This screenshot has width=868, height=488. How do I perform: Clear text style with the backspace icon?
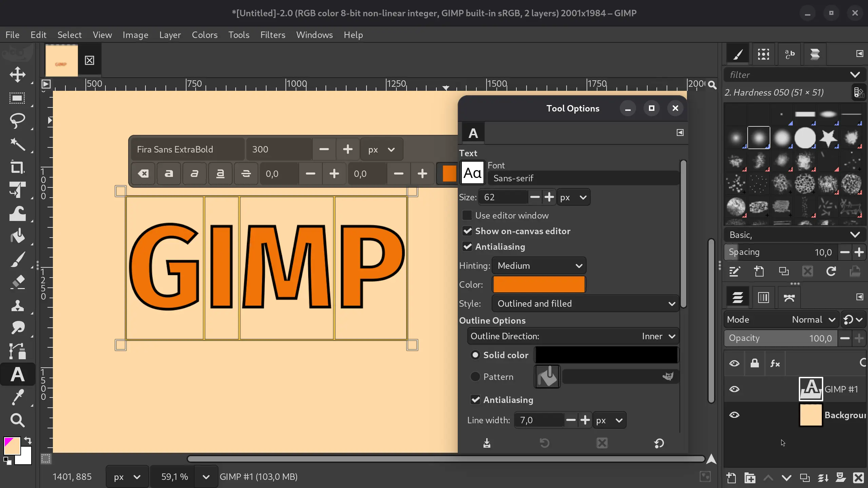(143, 174)
